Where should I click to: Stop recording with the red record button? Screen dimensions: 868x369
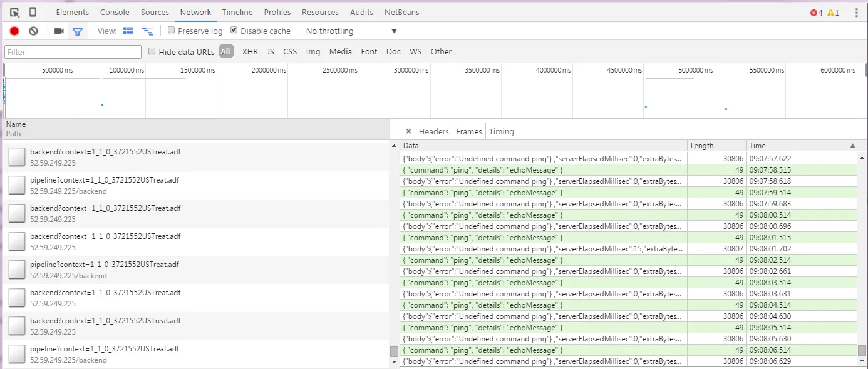coord(14,31)
